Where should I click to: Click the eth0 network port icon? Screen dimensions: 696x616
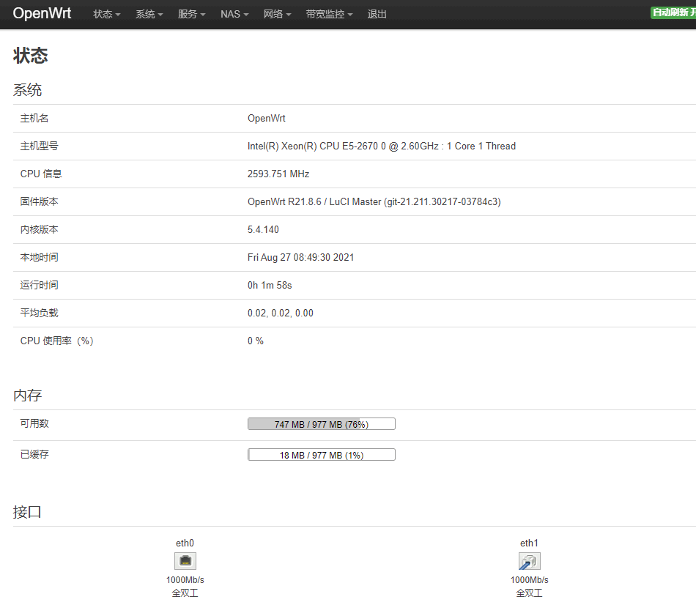[185, 561]
